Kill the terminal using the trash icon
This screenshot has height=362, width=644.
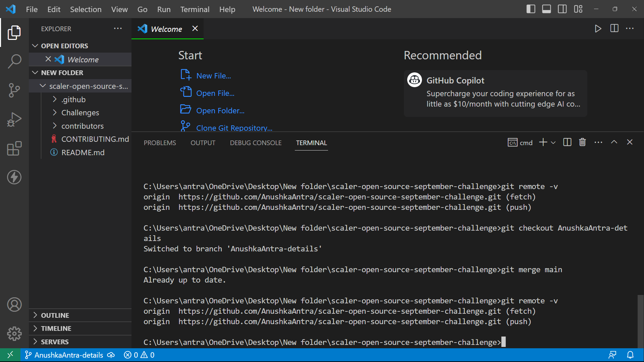point(582,142)
